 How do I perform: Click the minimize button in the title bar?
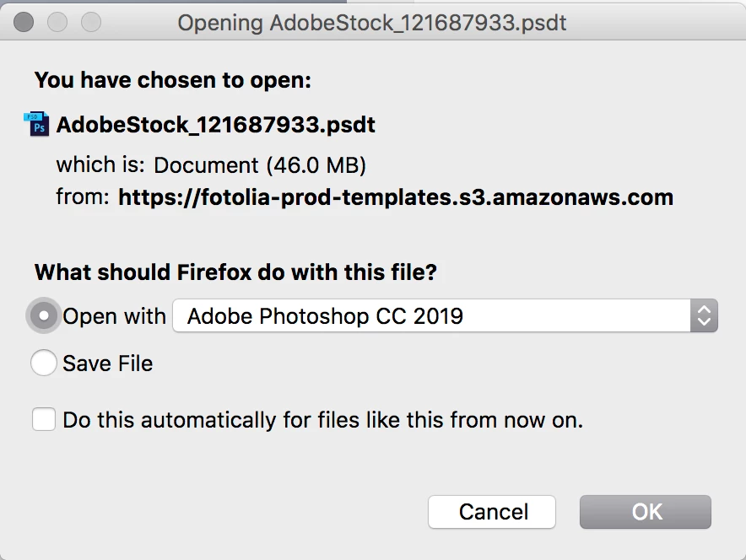pyautogui.click(x=57, y=22)
